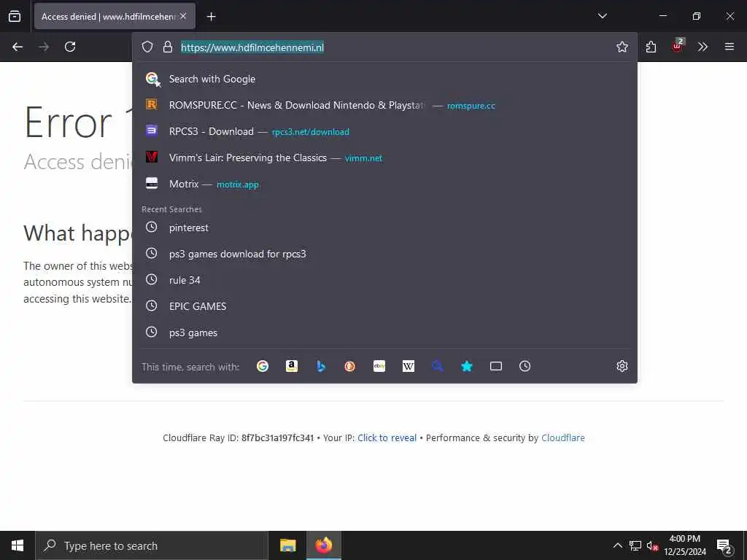Select recent search EPIC GAMES
This screenshot has width=747, height=560.
[384, 306]
